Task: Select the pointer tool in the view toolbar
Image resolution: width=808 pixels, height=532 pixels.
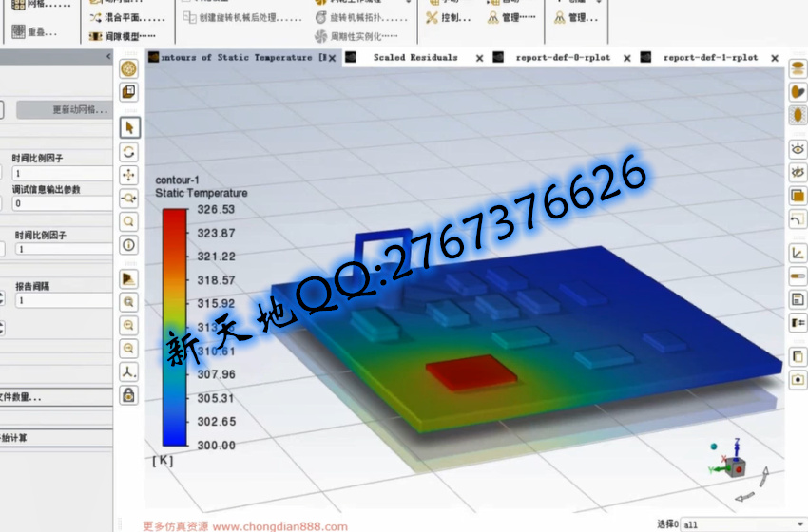Action: tap(129, 127)
